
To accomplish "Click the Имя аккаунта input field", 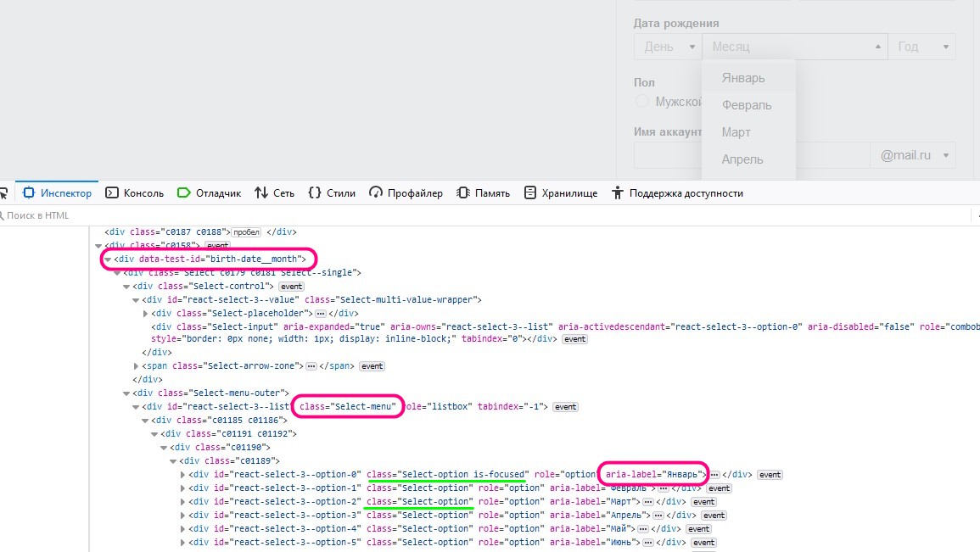I will click(751, 155).
